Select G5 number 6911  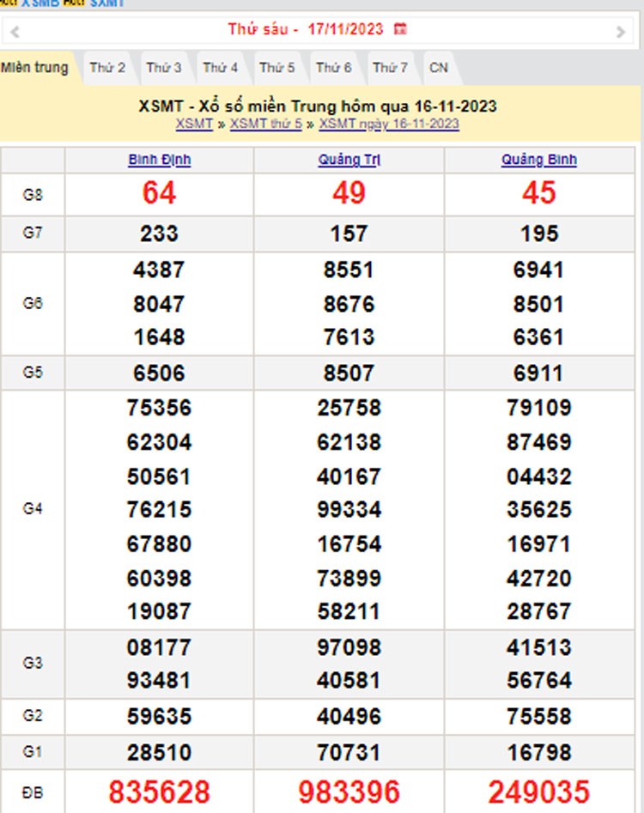pyautogui.click(x=538, y=373)
